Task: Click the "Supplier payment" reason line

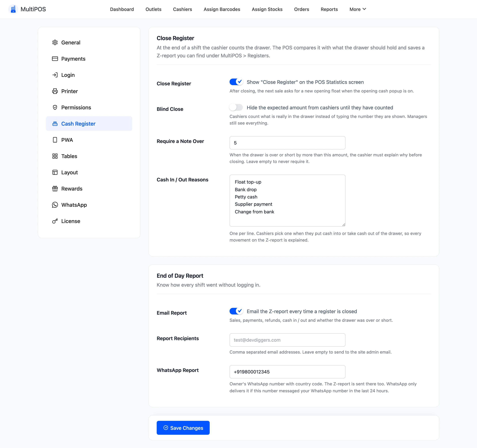Action: [253, 204]
